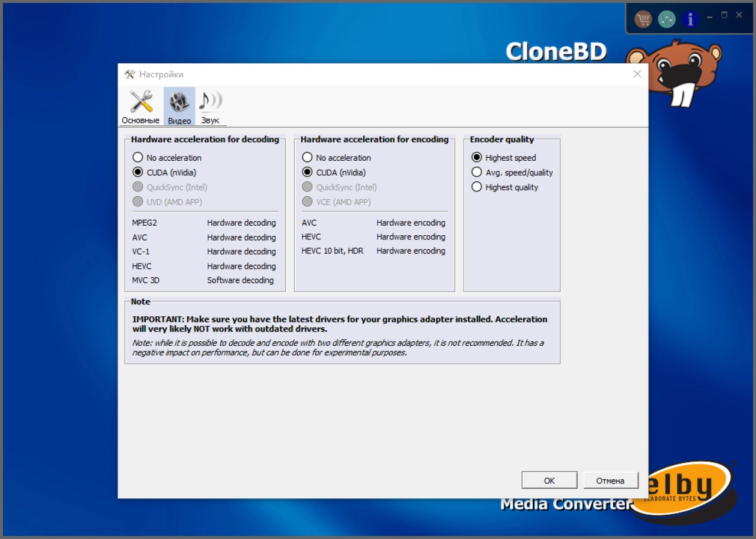Click the MVC 3D codec label

[146, 281]
